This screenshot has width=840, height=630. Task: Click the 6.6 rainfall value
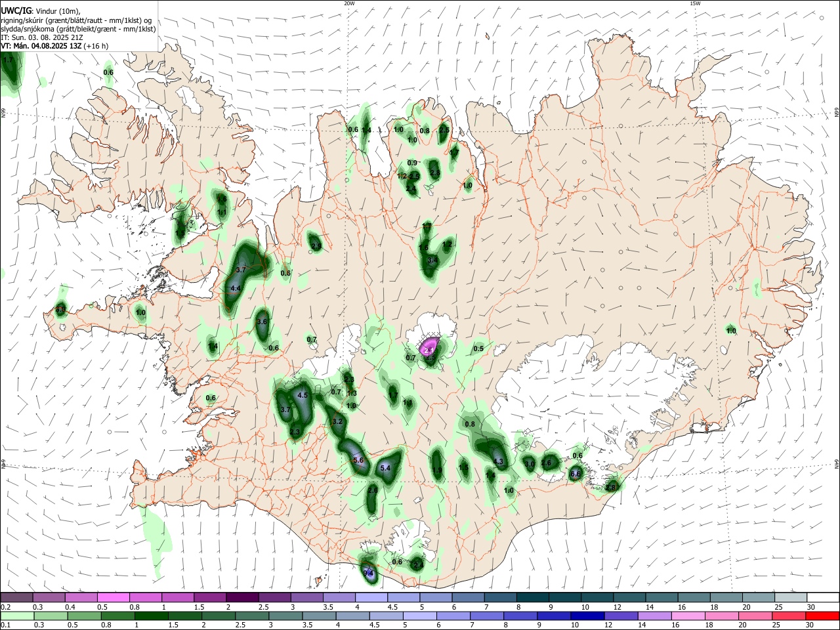[576, 474]
